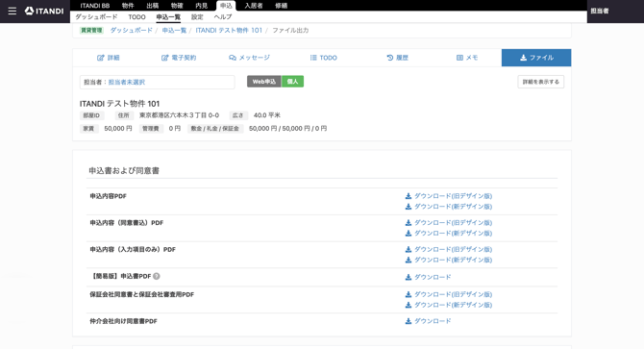
Task: Open ダッシュボード in the sub-navigation bar
Action: tap(96, 17)
